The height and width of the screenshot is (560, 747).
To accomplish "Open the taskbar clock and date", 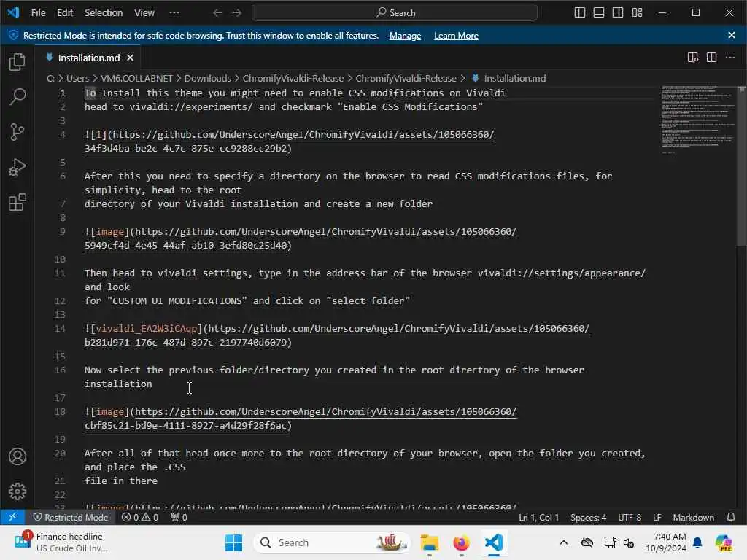I will coord(665,542).
